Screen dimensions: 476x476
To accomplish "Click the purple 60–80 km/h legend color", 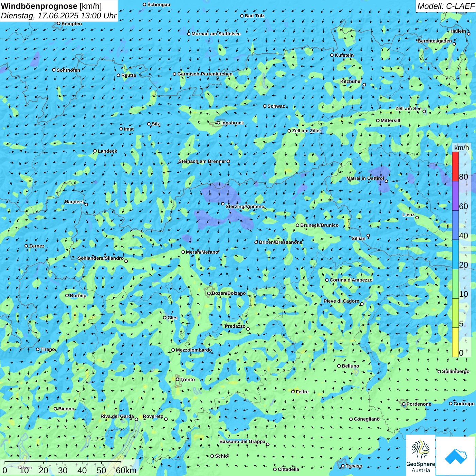I will click(x=455, y=196).
